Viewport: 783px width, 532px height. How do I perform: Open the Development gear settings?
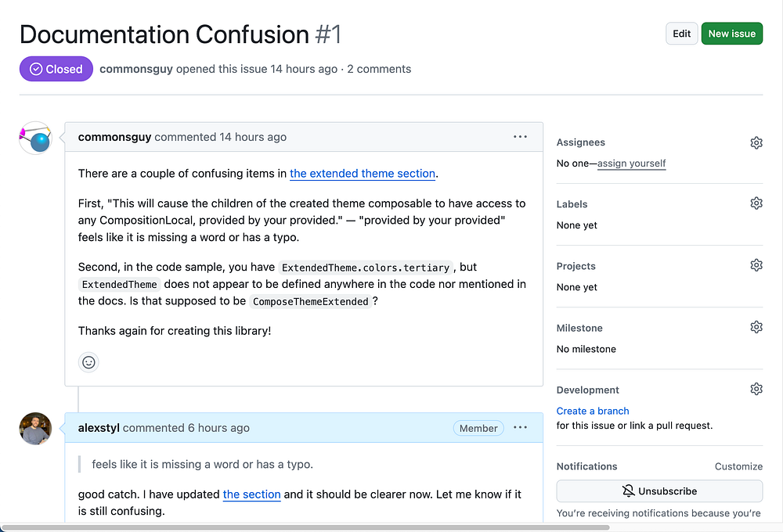(756, 389)
